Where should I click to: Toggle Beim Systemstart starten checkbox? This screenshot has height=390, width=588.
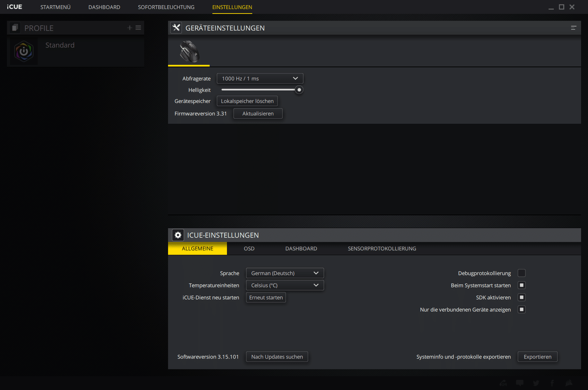(x=521, y=285)
